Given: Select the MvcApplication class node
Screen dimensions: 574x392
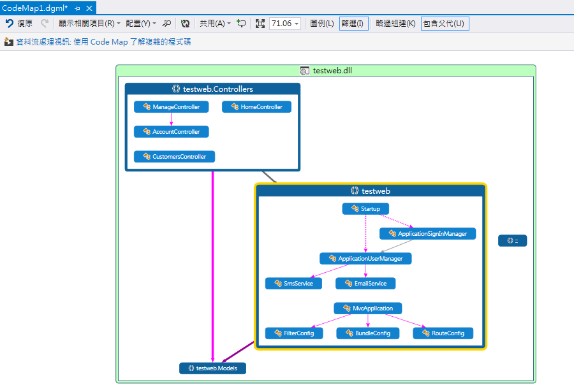Looking at the screenshot, I should (x=367, y=309).
